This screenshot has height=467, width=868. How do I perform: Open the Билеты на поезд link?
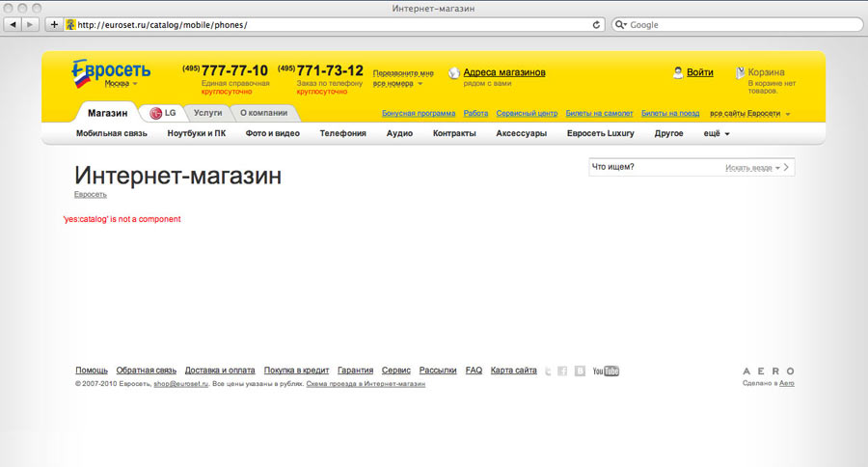(670, 114)
